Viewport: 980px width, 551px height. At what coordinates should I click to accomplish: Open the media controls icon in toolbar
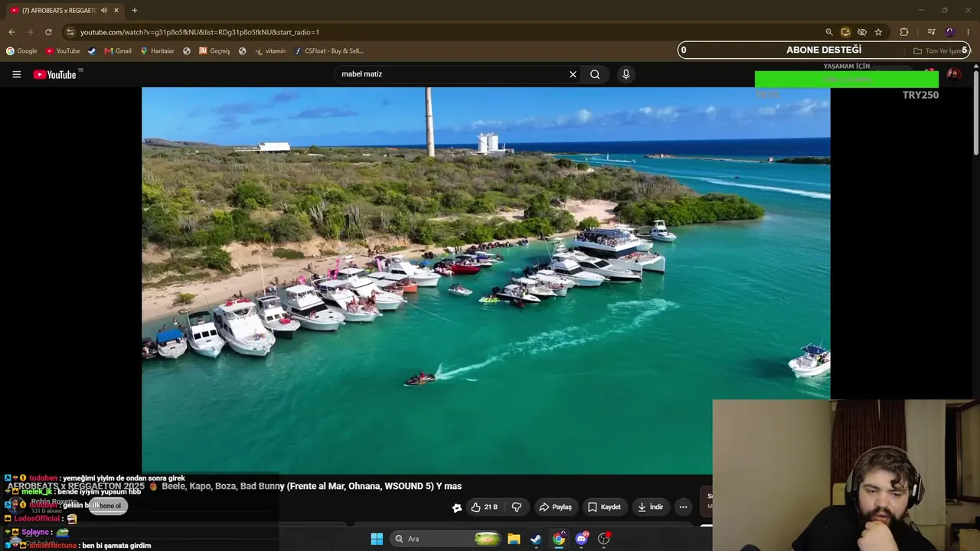tap(931, 32)
